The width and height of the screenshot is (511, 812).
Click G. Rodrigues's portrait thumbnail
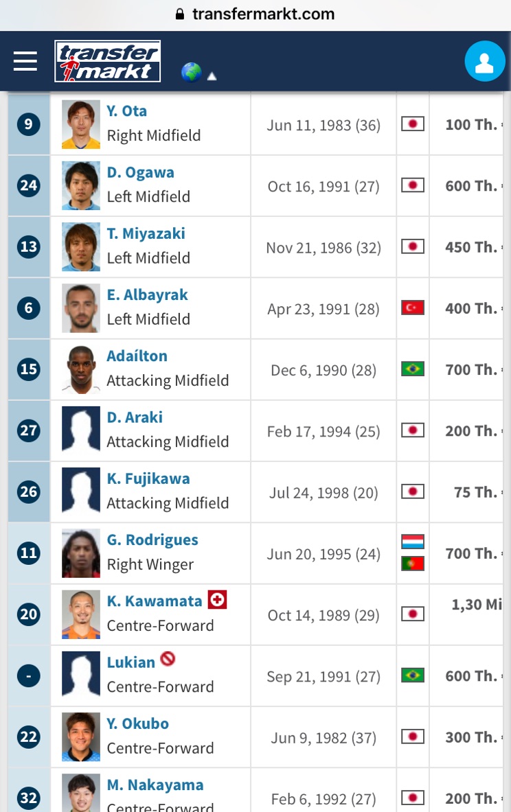(81, 553)
